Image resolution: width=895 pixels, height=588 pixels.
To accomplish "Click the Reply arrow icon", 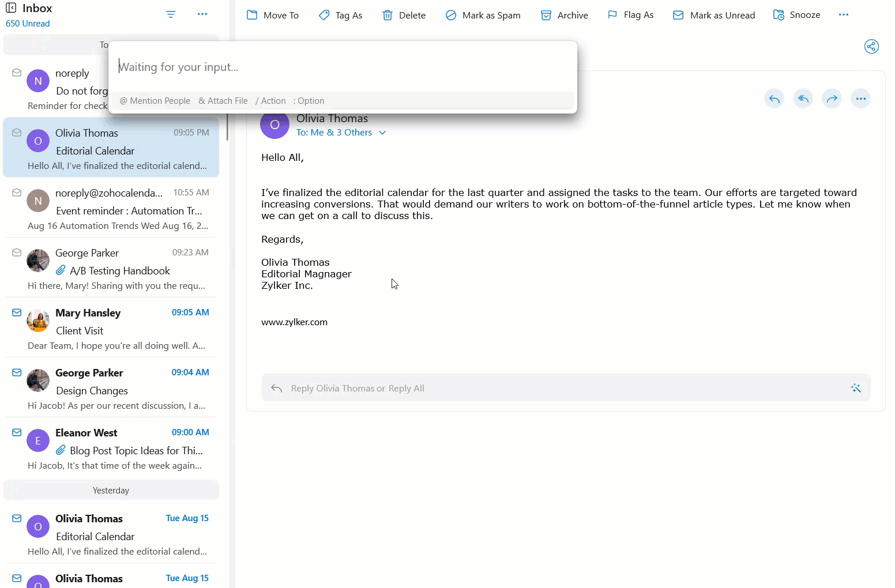I will (x=774, y=99).
